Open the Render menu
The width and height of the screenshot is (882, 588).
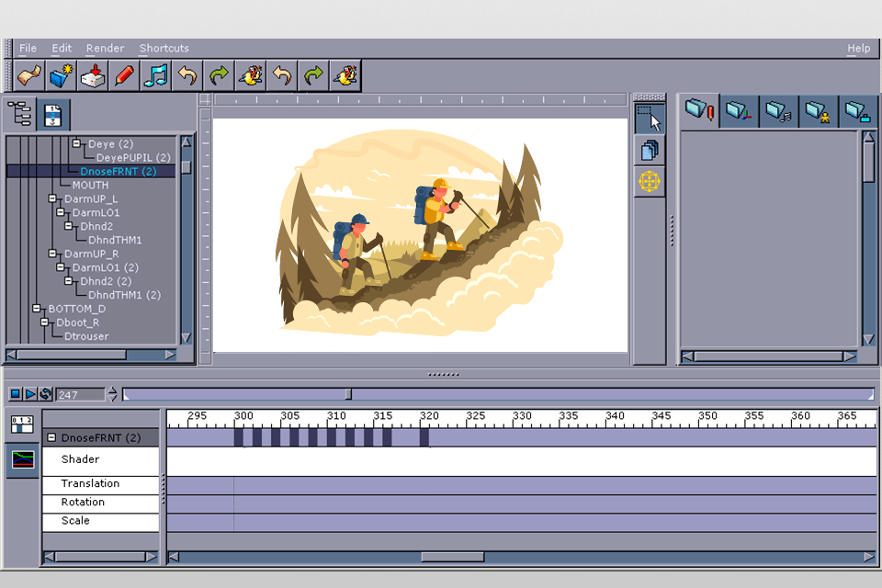pos(105,49)
